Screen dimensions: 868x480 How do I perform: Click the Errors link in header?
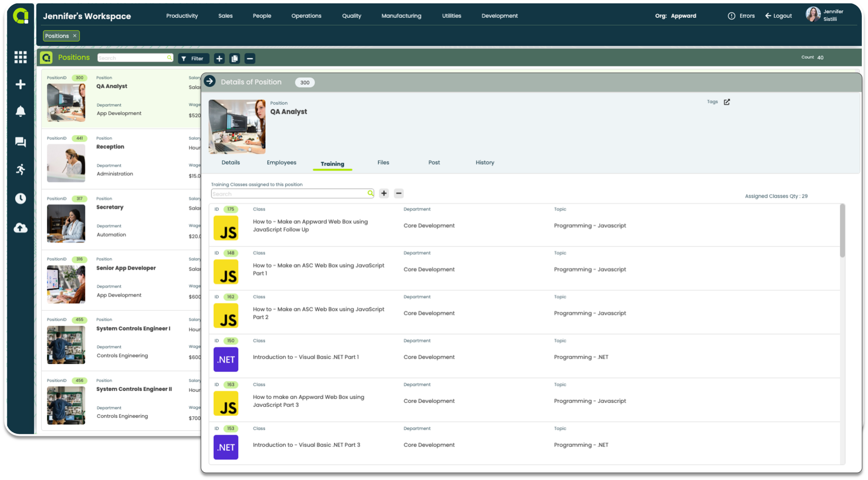[x=747, y=16]
